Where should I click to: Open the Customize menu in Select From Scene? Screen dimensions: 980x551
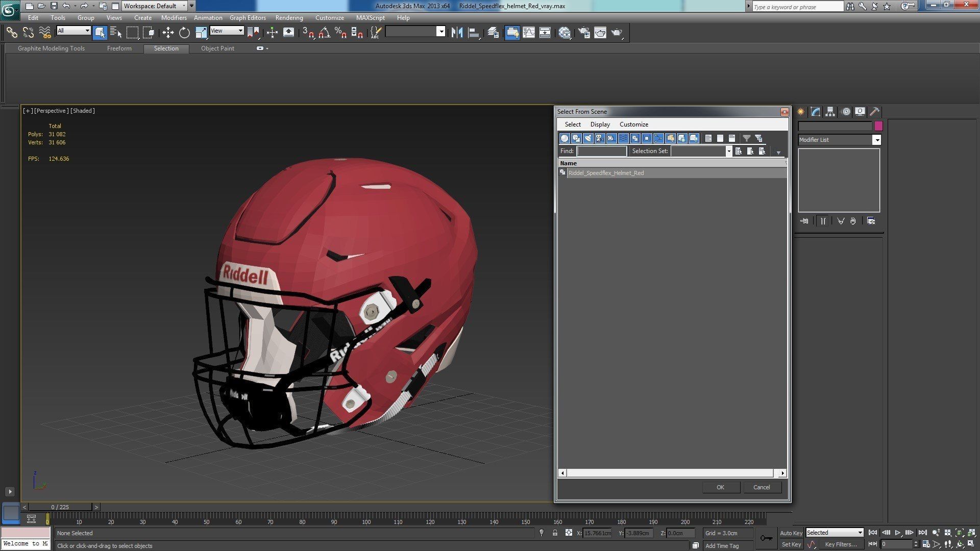point(633,124)
